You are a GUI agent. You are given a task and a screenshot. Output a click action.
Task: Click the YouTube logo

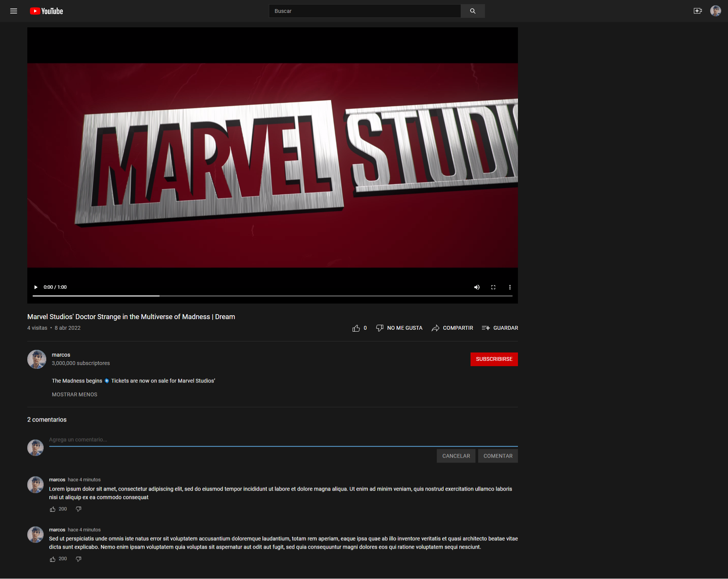pos(46,11)
